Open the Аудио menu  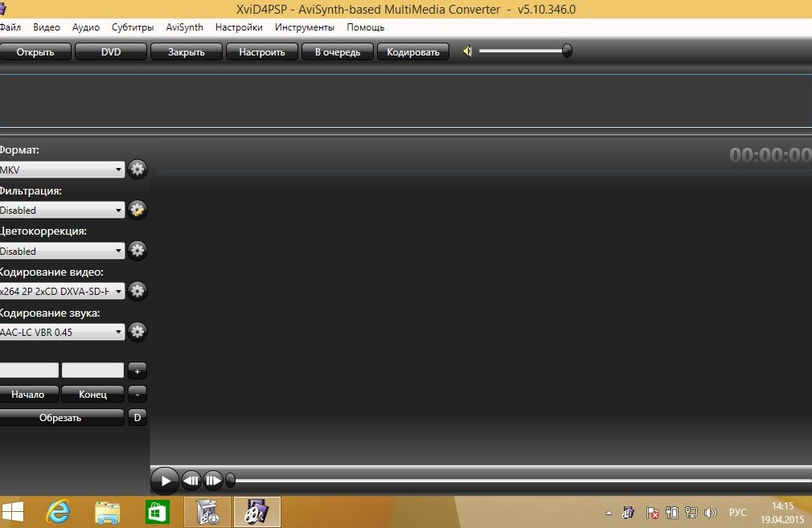click(86, 27)
